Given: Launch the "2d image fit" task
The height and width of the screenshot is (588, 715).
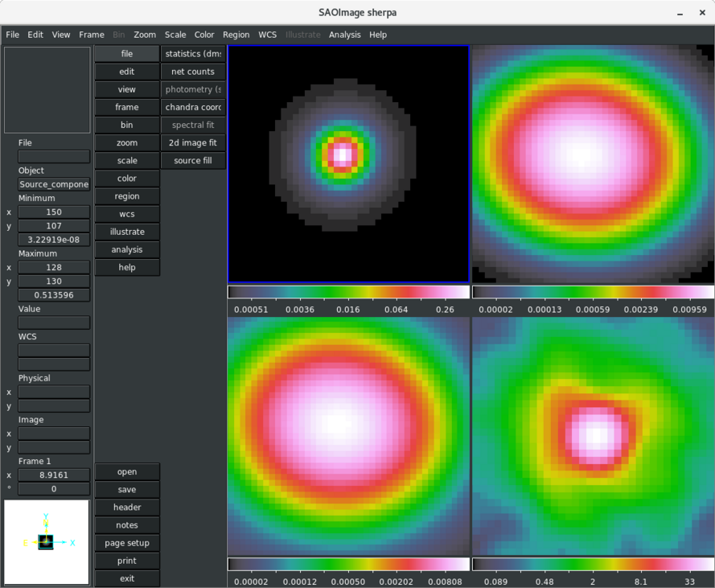Looking at the screenshot, I should point(192,142).
